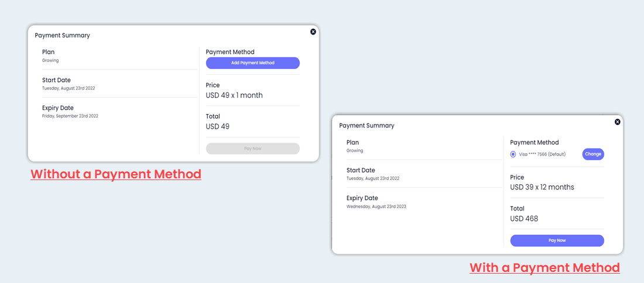Click Change next to the Visa card

[x=593, y=154]
